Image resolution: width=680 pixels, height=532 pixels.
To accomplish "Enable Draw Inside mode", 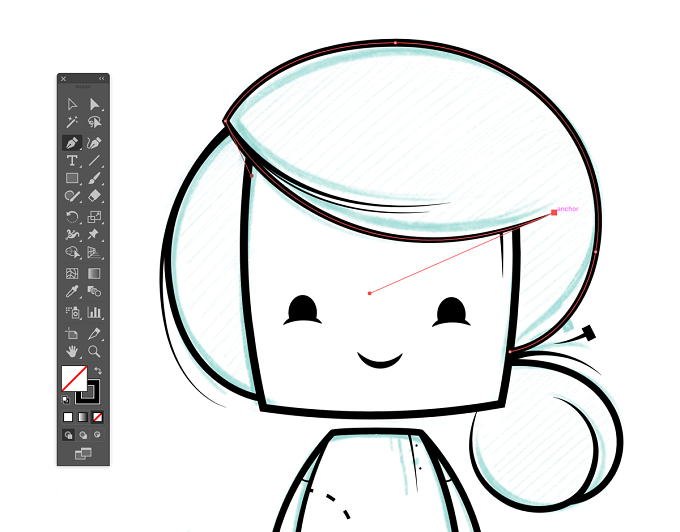I will click(98, 434).
